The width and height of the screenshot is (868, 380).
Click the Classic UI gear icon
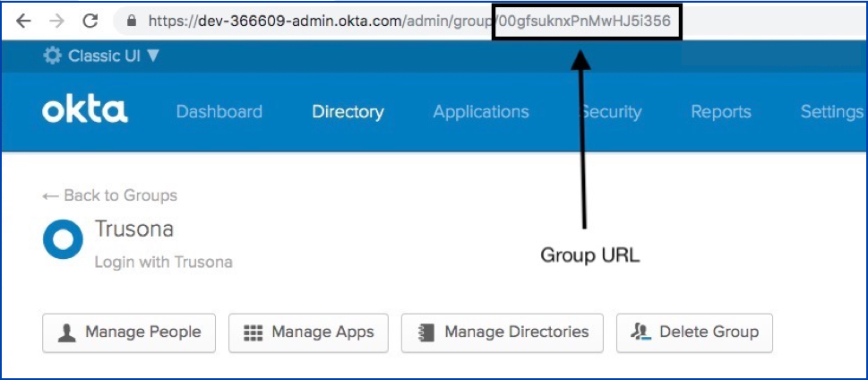tap(53, 56)
